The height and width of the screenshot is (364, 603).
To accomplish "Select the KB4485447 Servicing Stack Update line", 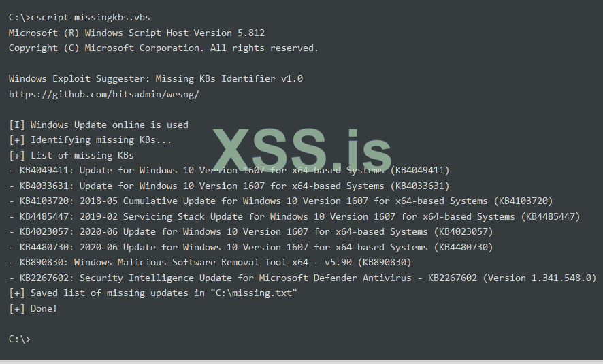I will pyautogui.click(x=294, y=216).
